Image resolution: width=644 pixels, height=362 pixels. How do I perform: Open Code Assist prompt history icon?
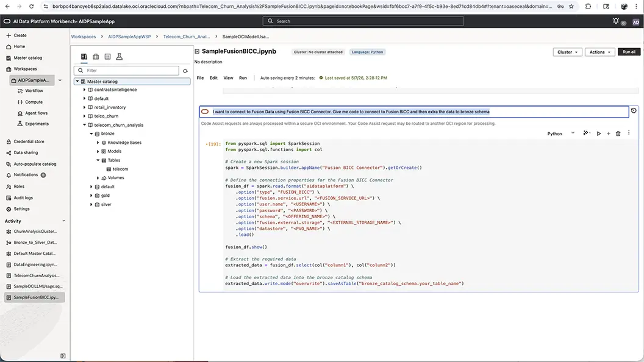(634, 110)
